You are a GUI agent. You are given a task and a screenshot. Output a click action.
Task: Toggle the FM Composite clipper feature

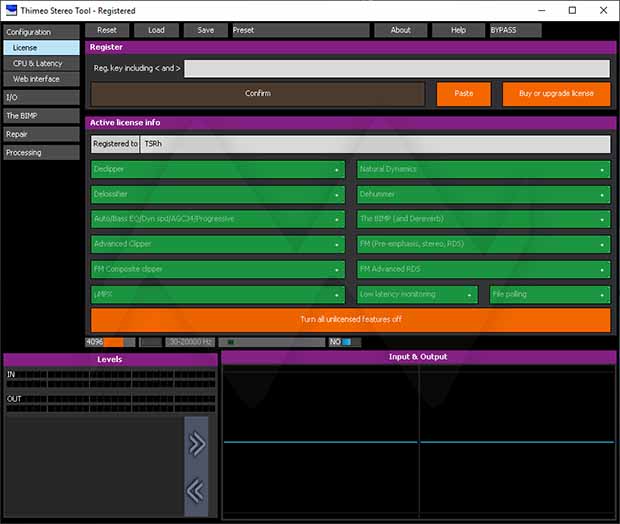pos(218,269)
